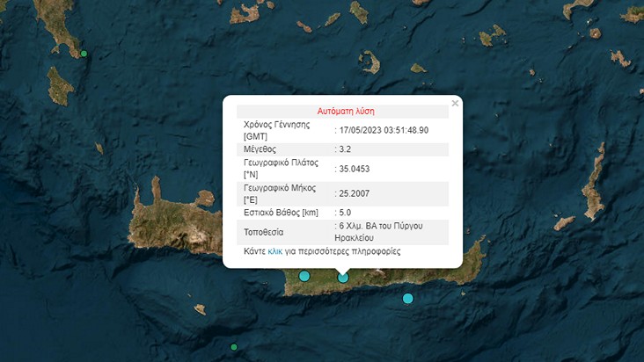Image resolution: width=644 pixels, height=362 pixels.
Task: Click the red 'Αυτόματη λύση' header
Action: pyautogui.click(x=345, y=112)
